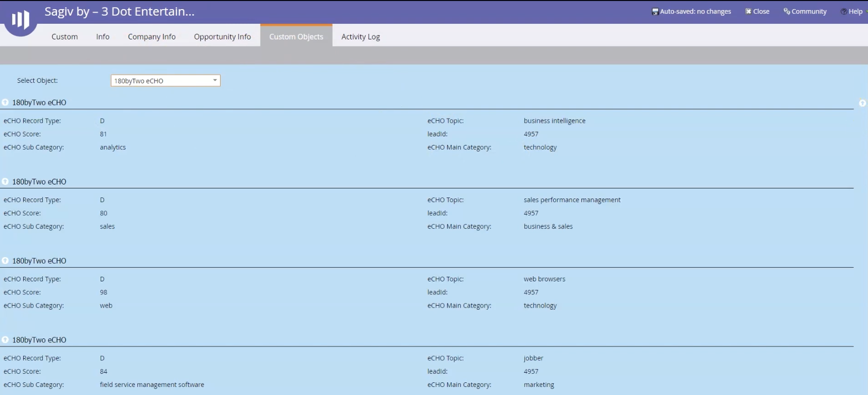The width and height of the screenshot is (868, 395).
Task: Click the sub category value 'analytics'
Action: [x=113, y=147]
